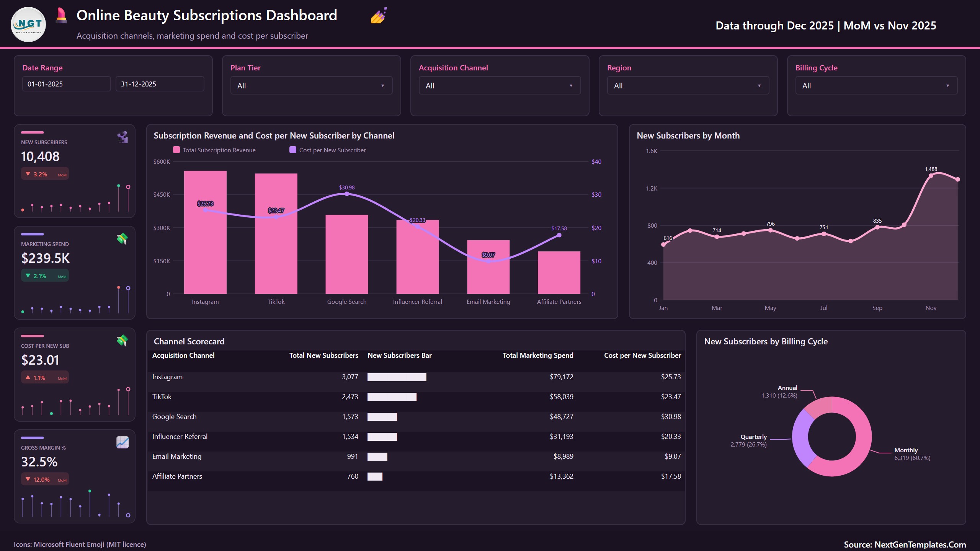Click the Google Search revenue bar

347,254
